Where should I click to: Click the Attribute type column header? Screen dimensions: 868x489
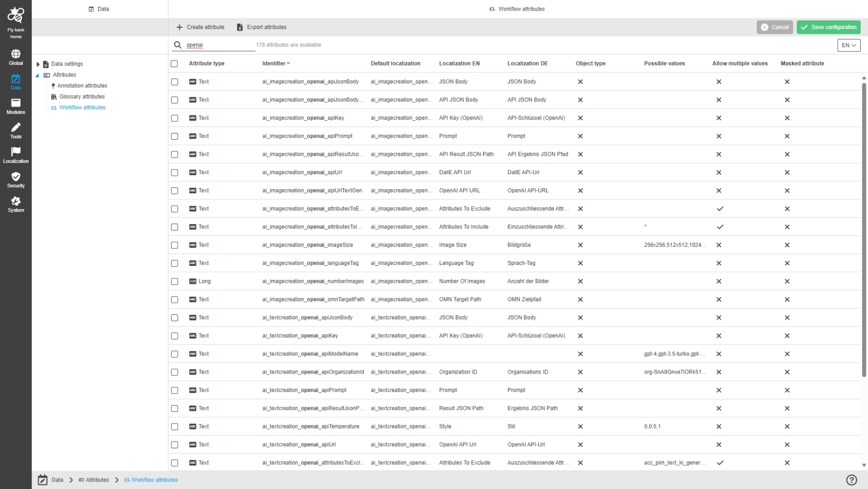click(x=207, y=64)
